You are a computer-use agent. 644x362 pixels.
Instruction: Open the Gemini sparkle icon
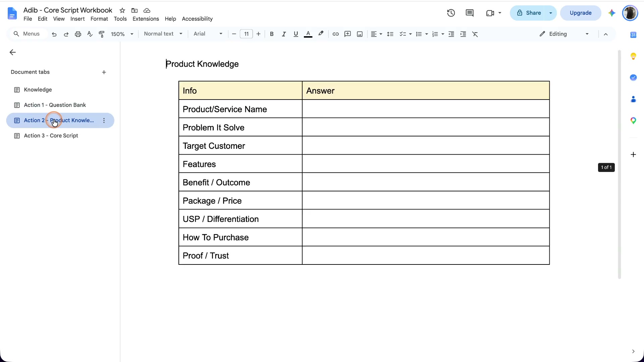click(x=612, y=13)
